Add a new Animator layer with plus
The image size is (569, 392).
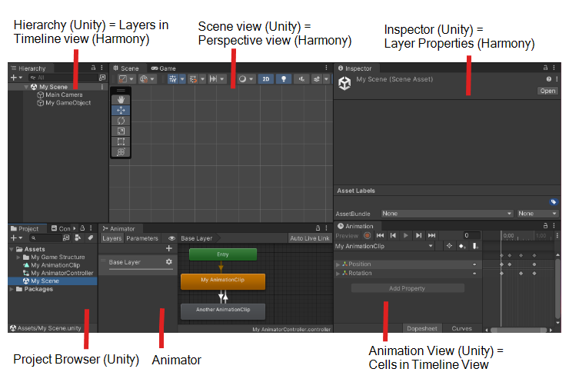click(x=168, y=248)
